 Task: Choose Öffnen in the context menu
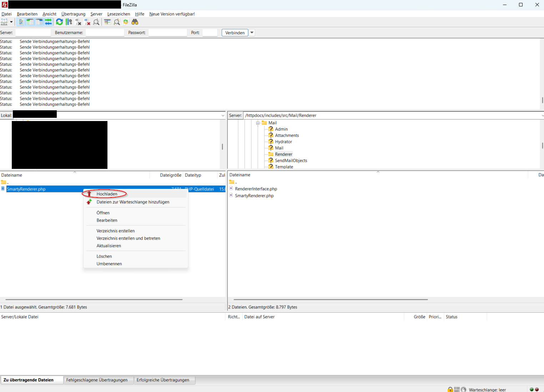coord(136,213)
